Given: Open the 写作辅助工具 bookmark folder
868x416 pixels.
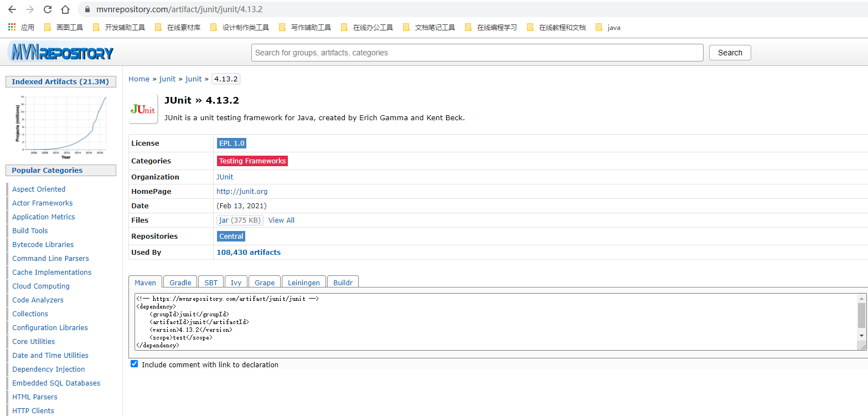Looking at the screenshot, I should tap(304, 27).
